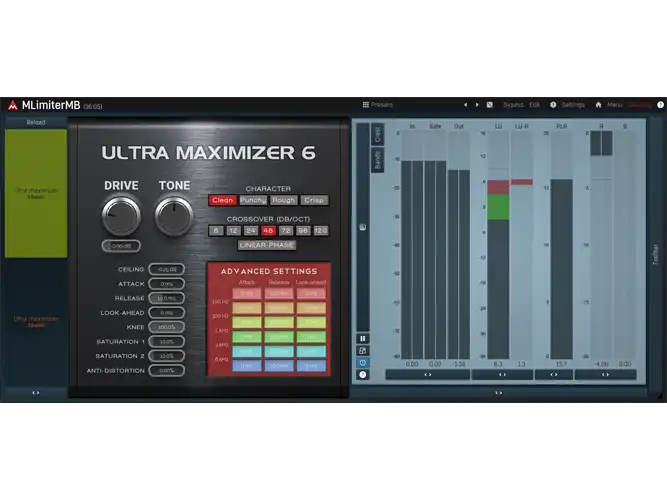Click cyan Release cell in 3 kHz row

(x=279, y=351)
